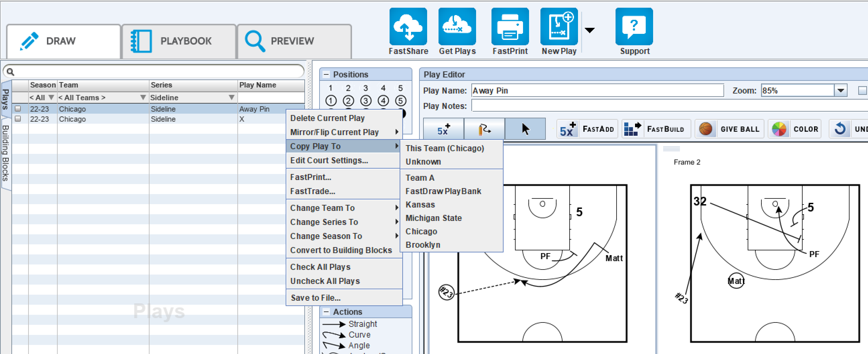
Task: Select Brooklyn in the team submenu
Action: (x=451, y=245)
